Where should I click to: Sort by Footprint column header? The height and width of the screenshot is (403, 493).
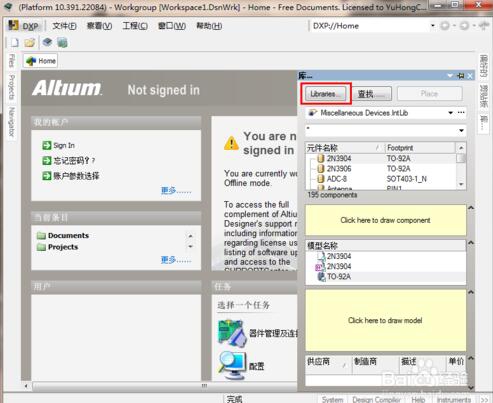(420, 148)
